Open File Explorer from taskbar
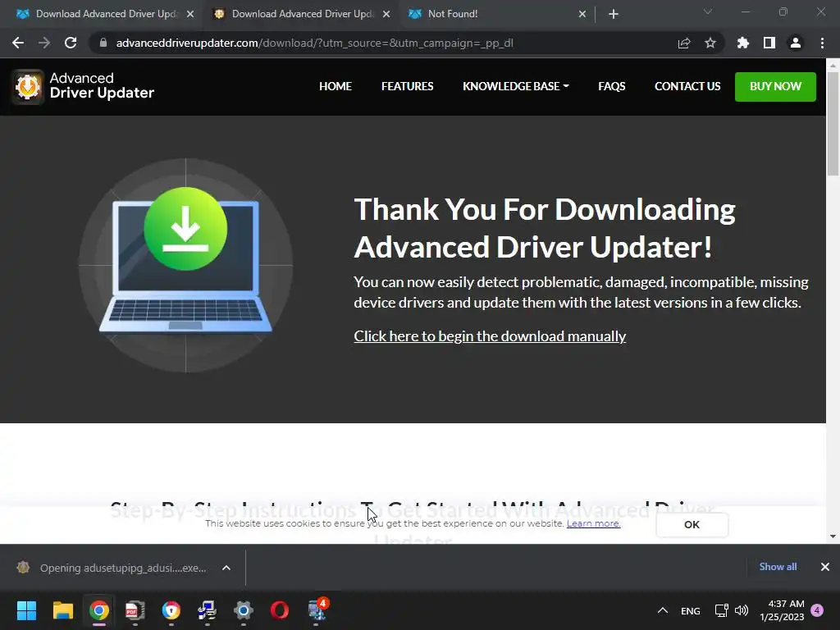This screenshot has width=840, height=630. click(62, 610)
